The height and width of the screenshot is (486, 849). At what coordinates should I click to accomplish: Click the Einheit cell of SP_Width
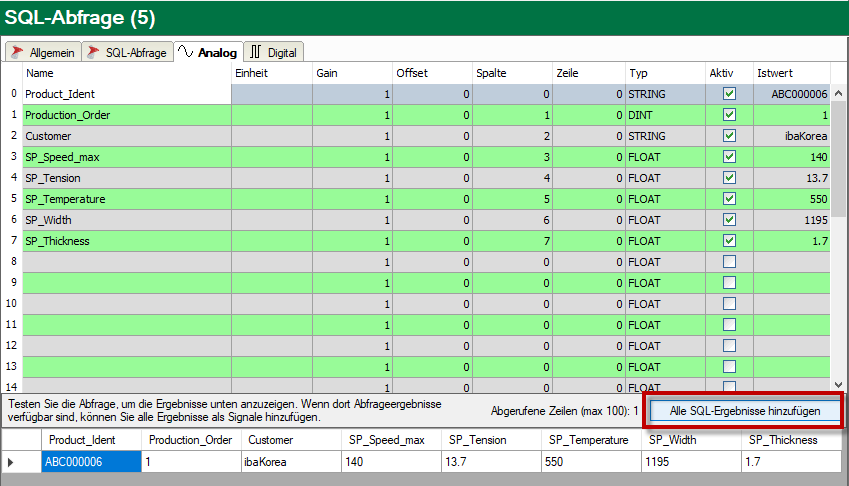[272, 220]
